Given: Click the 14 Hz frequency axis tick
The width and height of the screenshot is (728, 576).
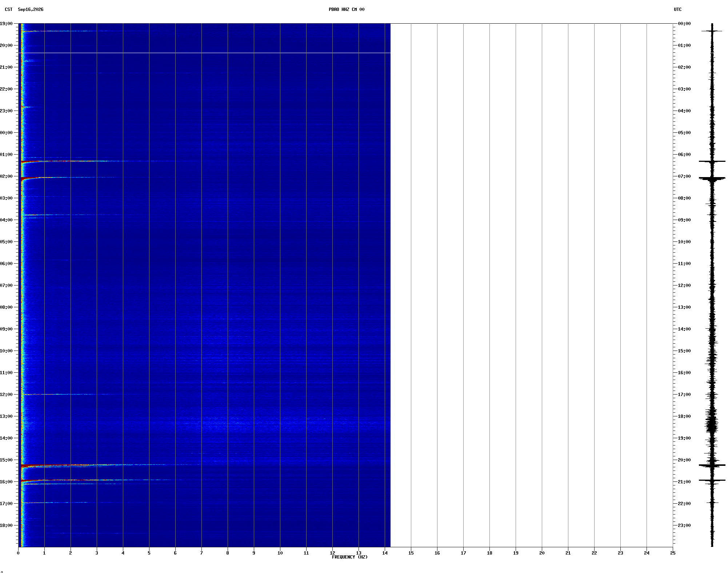Looking at the screenshot, I should [385, 553].
